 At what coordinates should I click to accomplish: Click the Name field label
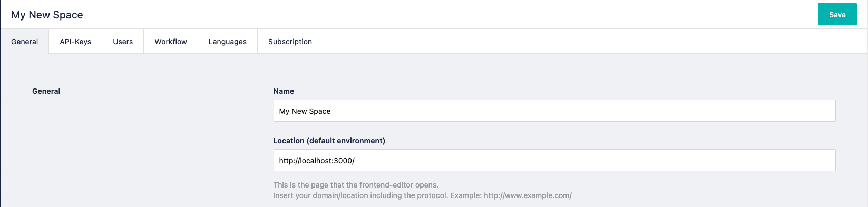(284, 91)
